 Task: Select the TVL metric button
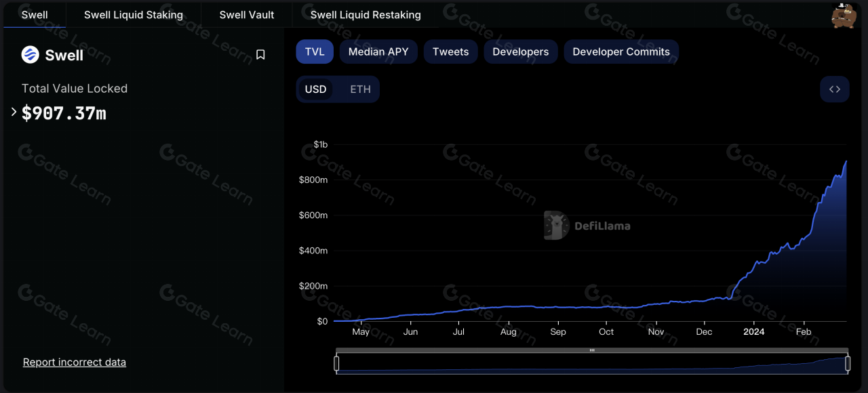click(315, 51)
